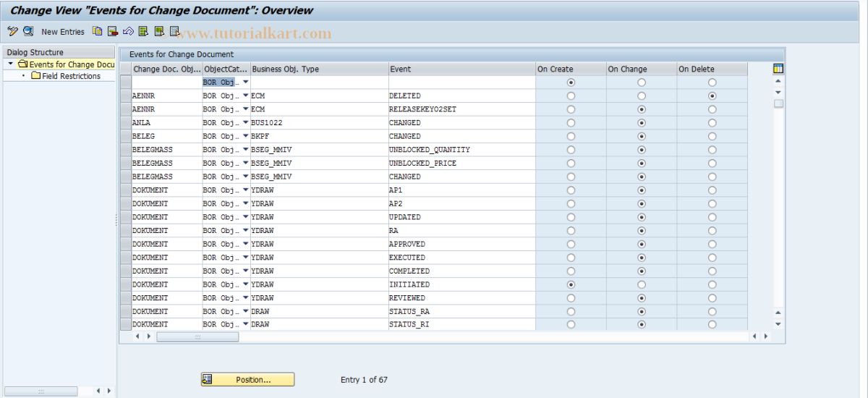Image resolution: width=868 pixels, height=398 pixels.
Task: Open ObjectCat dropdown for EXECUTED row
Action: pos(245,257)
